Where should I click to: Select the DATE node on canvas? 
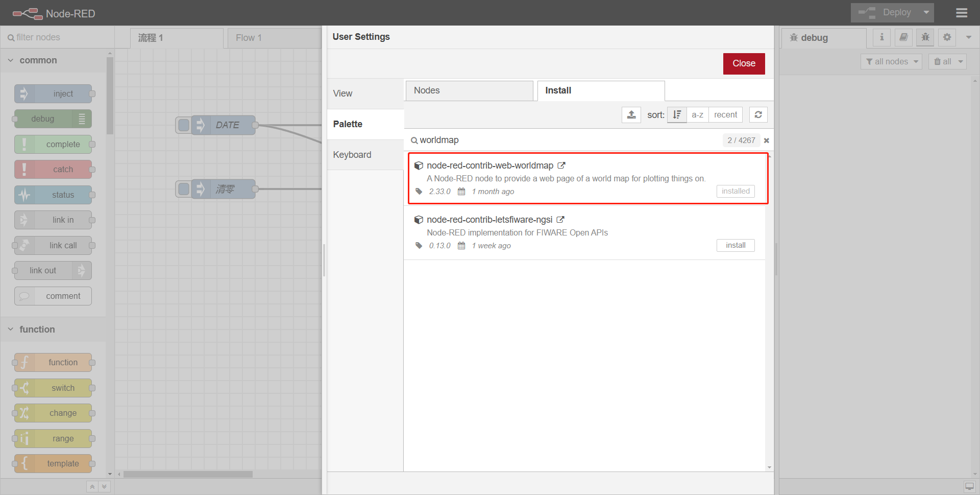pyautogui.click(x=224, y=125)
